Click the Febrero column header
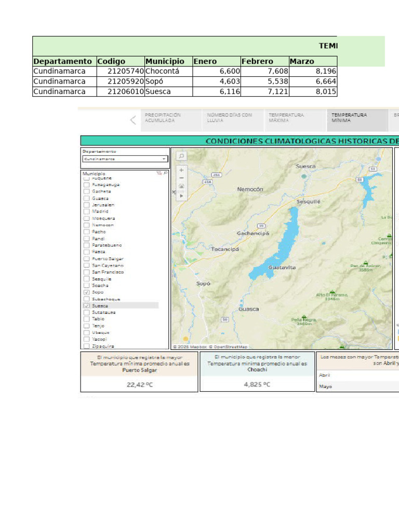 tap(265, 61)
